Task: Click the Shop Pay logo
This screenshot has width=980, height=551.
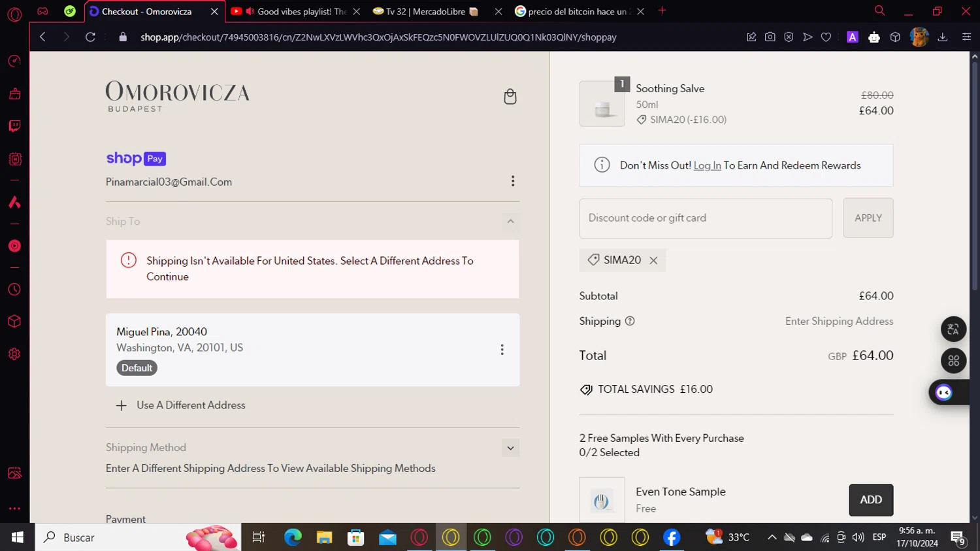Action: click(x=136, y=158)
